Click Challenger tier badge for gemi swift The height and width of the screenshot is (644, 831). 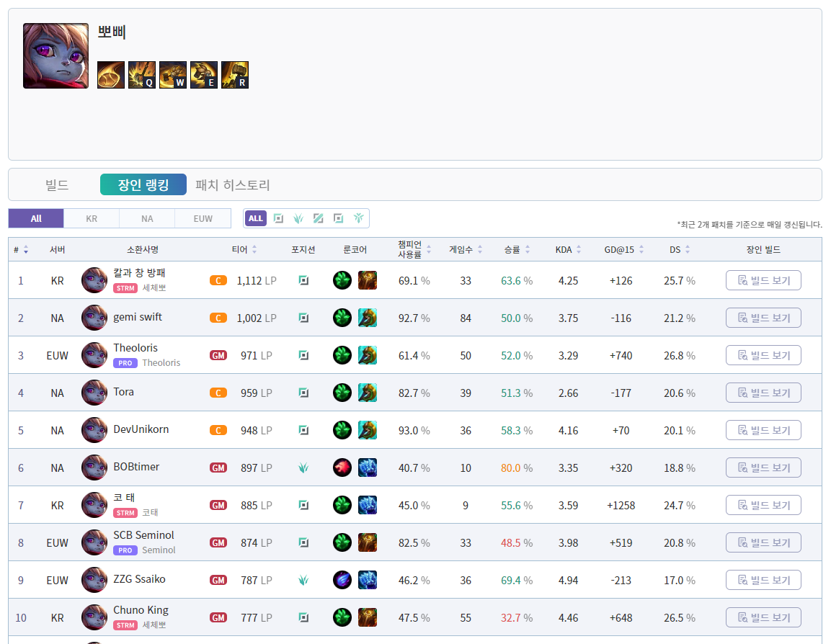pos(218,318)
